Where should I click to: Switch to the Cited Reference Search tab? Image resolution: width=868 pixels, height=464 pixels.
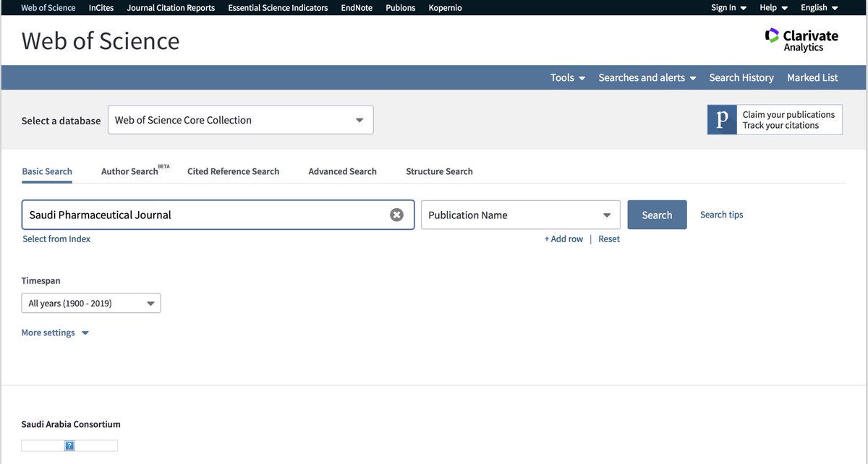[x=233, y=171]
